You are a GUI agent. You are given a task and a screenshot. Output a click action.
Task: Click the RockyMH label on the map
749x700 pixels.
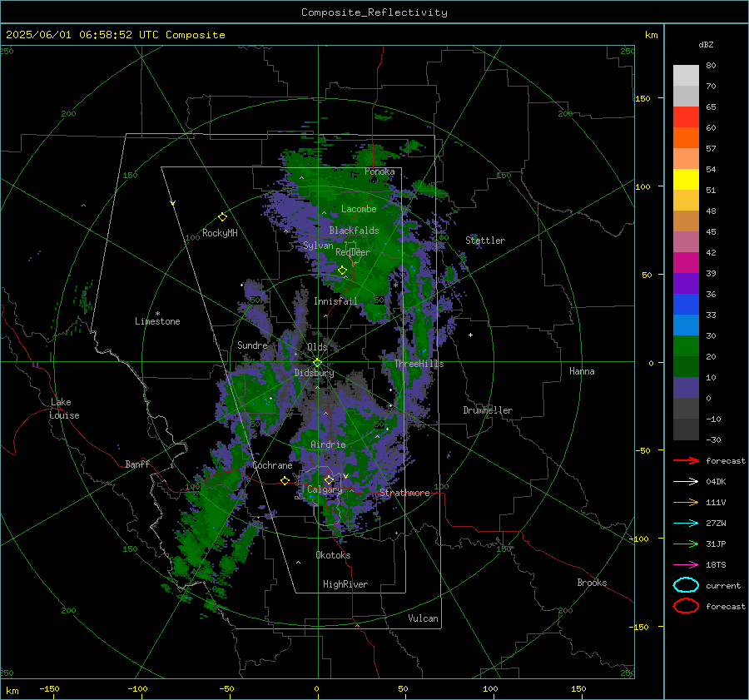point(220,233)
